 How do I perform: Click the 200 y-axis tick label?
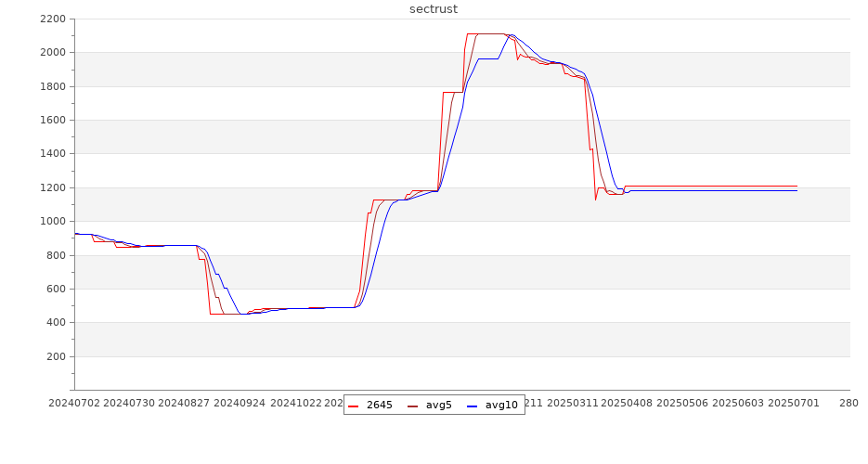pos(57,357)
